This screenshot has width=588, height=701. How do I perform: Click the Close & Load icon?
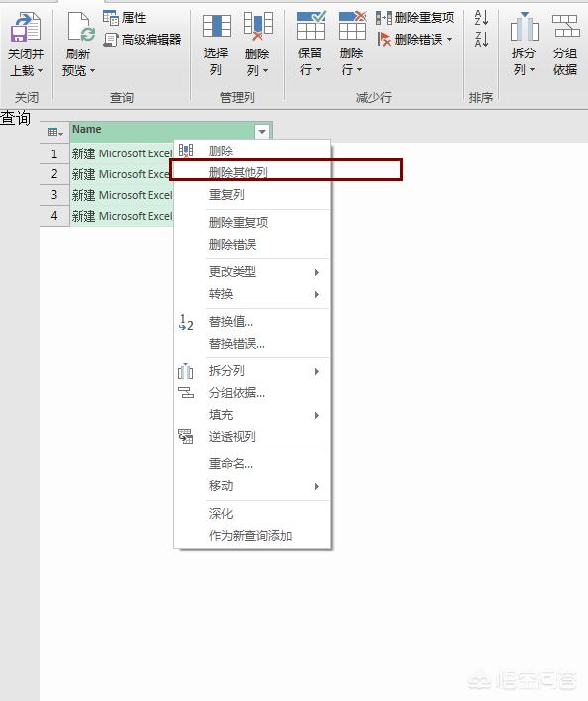(x=26, y=27)
